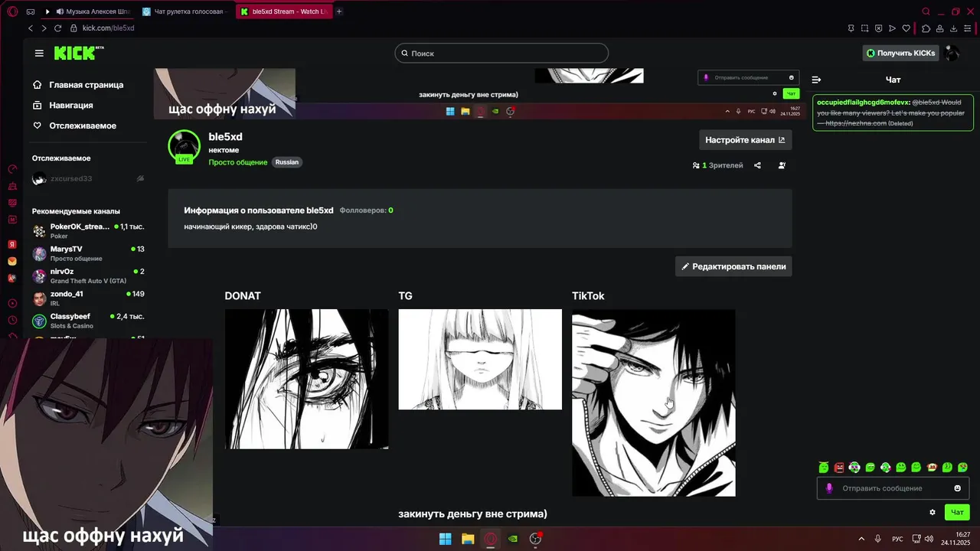Open Просто общение category link
This screenshot has height=551, width=980.
click(238, 162)
